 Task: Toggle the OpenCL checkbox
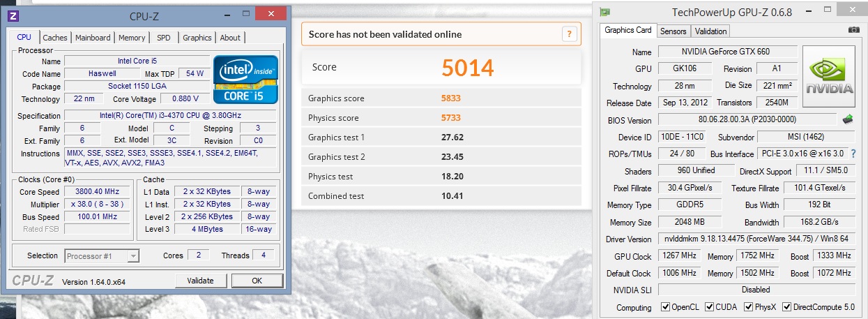click(665, 307)
